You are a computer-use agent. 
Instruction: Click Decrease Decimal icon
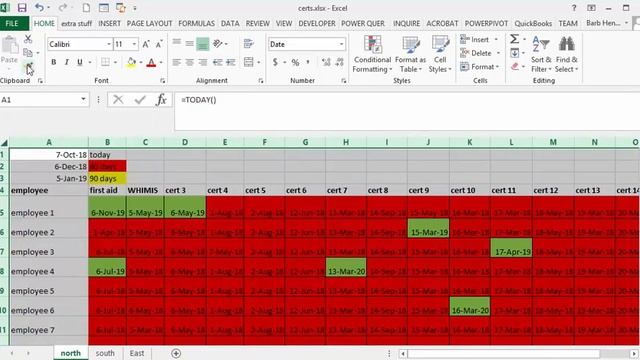click(x=340, y=62)
